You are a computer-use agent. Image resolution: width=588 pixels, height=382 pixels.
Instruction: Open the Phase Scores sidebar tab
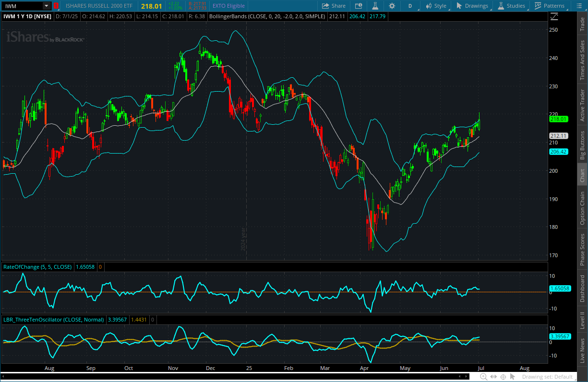tap(582, 249)
